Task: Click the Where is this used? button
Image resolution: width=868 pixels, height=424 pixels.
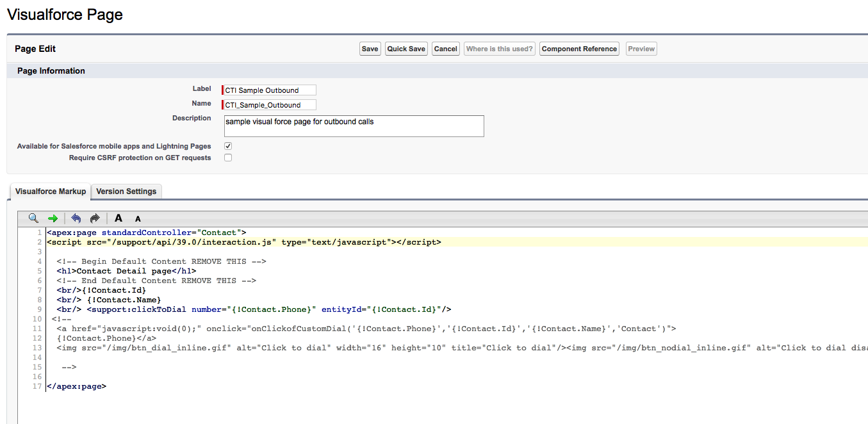Action: [500, 49]
